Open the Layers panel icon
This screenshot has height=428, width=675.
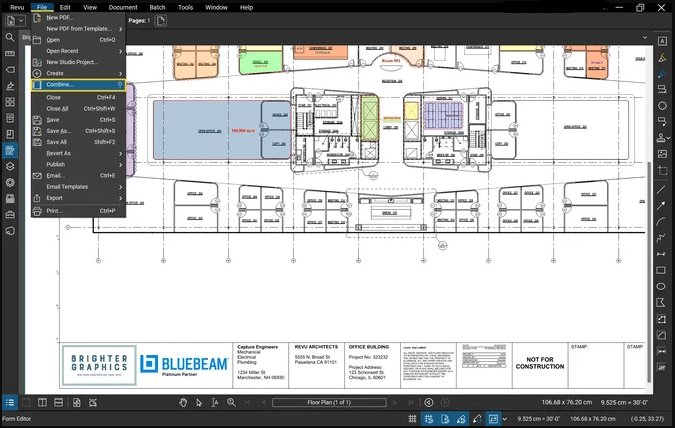[10, 167]
